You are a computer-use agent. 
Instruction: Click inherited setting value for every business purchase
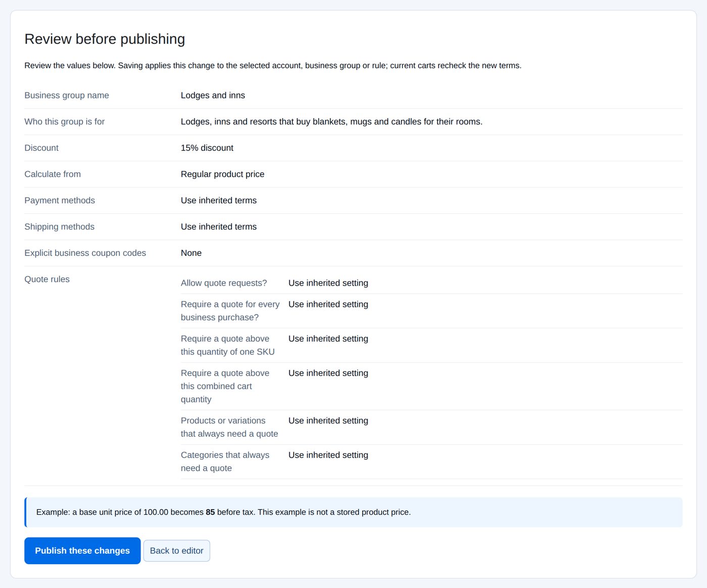pyautogui.click(x=328, y=304)
